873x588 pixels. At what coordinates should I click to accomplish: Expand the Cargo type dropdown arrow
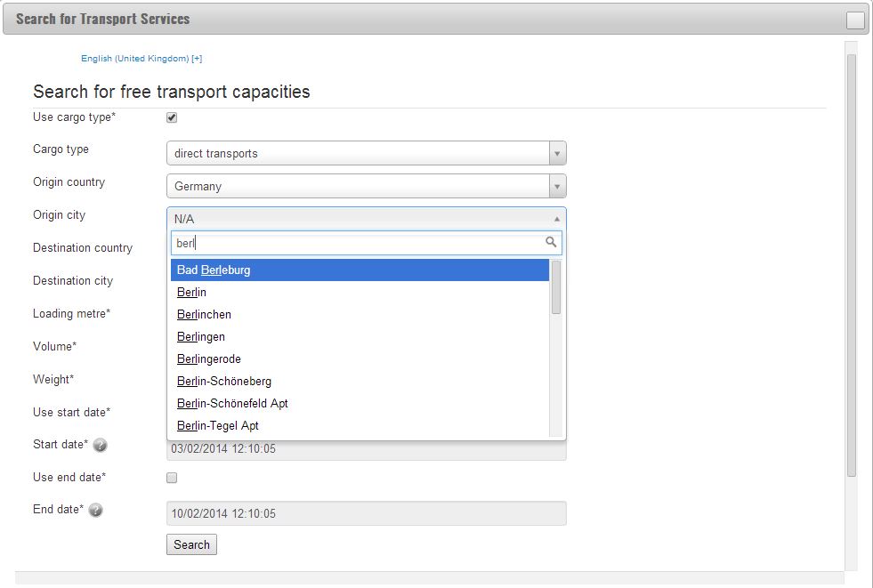tap(557, 154)
